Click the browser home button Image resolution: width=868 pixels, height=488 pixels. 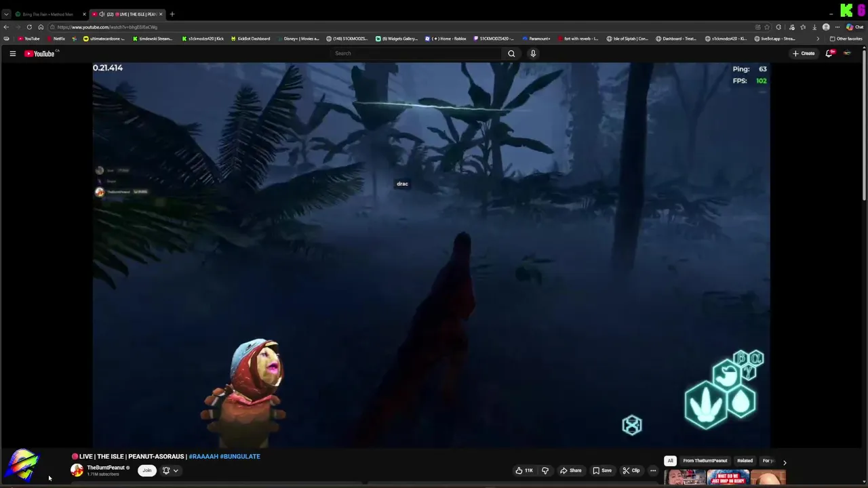coord(41,27)
